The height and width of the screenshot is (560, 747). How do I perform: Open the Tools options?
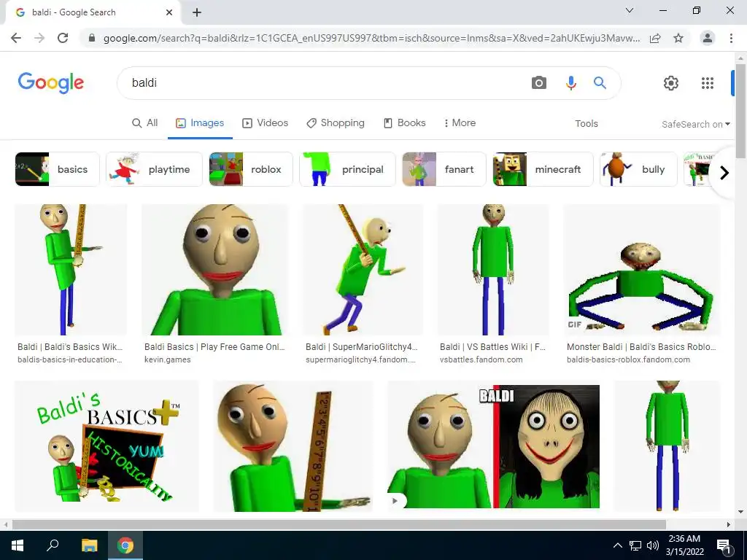click(x=586, y=124)
